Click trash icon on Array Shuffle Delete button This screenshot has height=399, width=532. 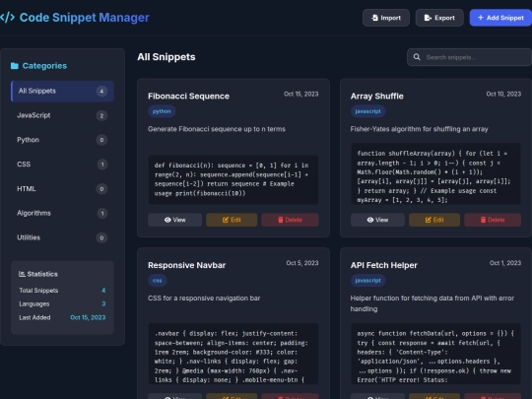tap(483, 220)
